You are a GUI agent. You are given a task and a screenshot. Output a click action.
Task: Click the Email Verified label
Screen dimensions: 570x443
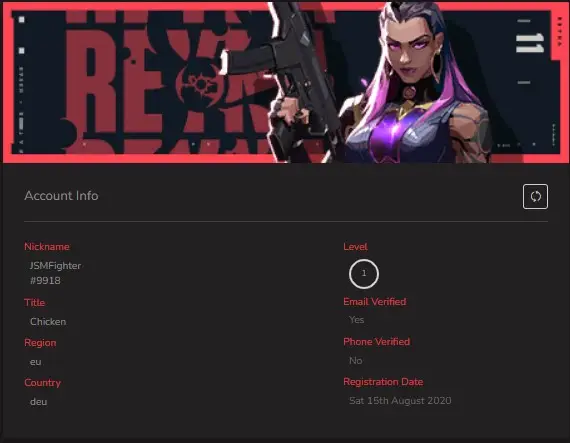(374, 302)
